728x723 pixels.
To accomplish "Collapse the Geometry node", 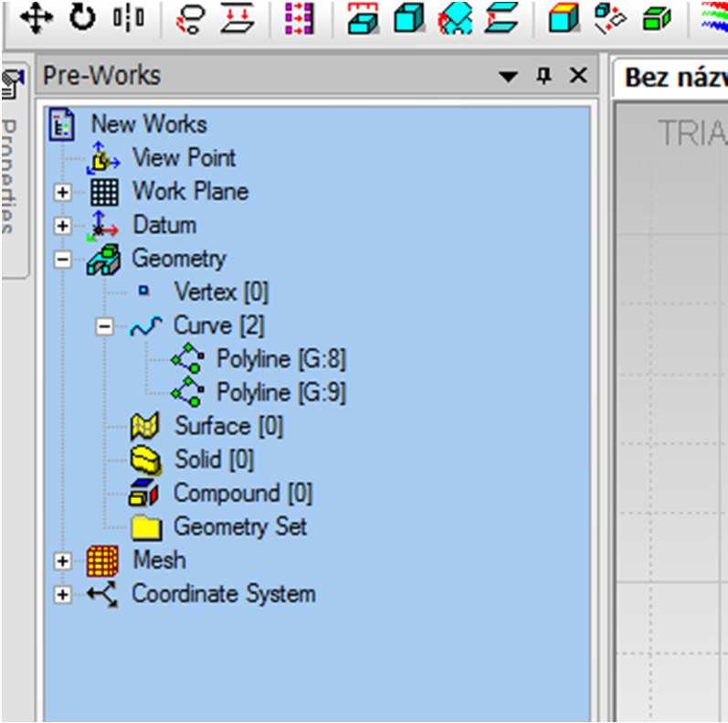I will (63, 260).
